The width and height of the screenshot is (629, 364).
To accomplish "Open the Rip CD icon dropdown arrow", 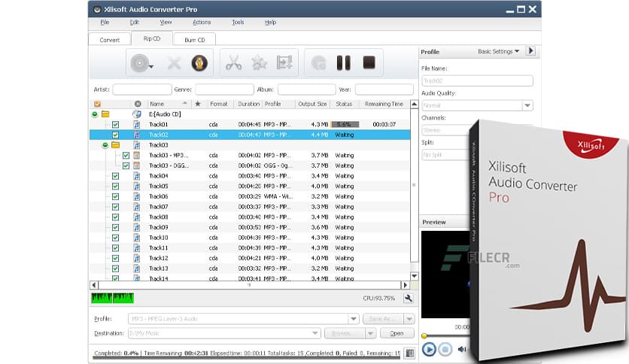I will 150,67.
